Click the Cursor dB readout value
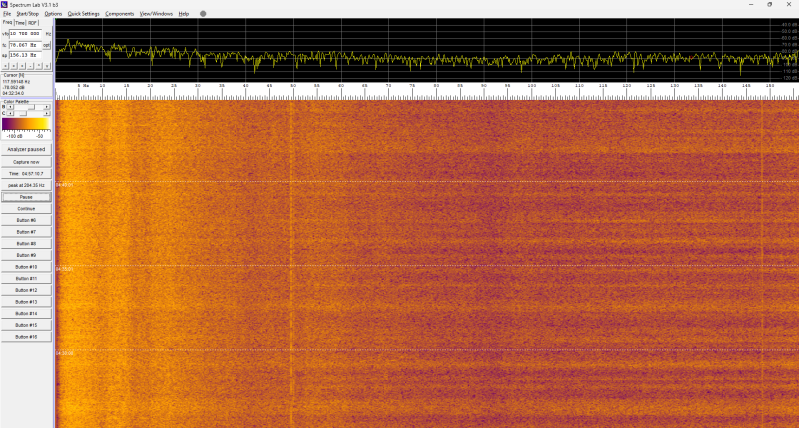 (13, 87)
